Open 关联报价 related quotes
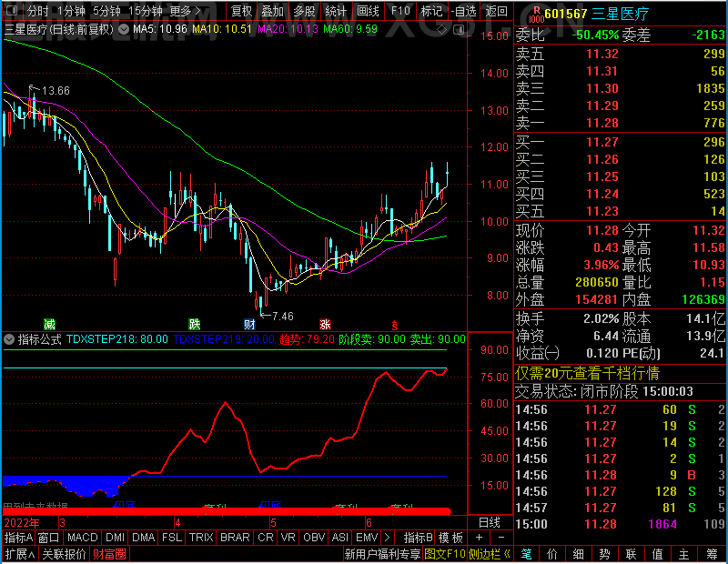Image resolution: width=728 pixels, height=564 pixels. [x=64, y=554]
